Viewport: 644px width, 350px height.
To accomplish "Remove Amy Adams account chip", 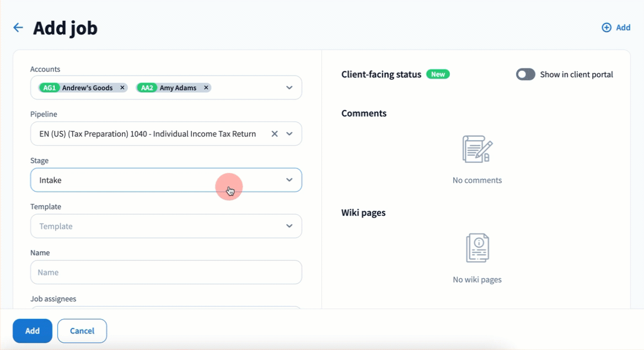I will (206, 88).
